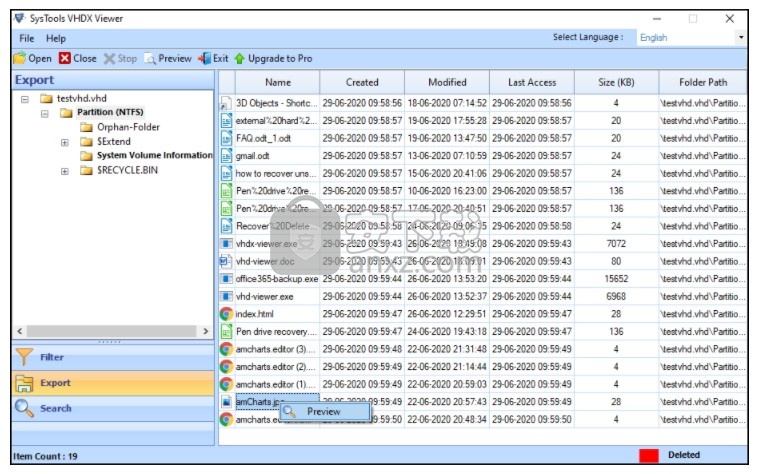Click the icon beside vhd-viewer.exe
This screenshot has height=474, width=757.
click(226, 296)
